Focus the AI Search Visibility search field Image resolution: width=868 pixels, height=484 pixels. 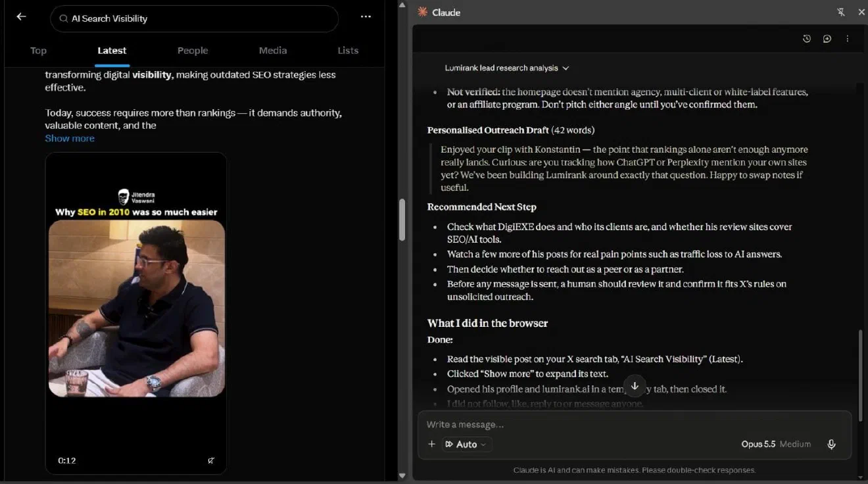click(194, 18)
